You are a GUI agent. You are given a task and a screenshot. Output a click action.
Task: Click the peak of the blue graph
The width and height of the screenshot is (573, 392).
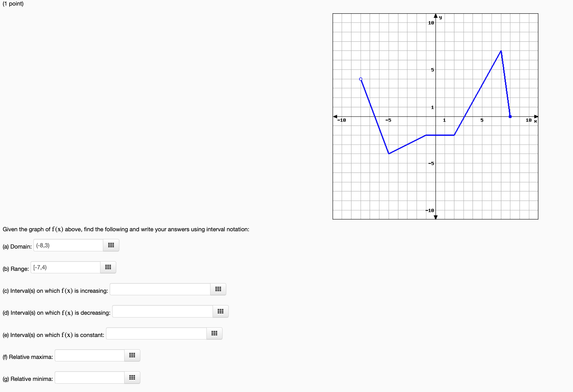tap(501, 51)
